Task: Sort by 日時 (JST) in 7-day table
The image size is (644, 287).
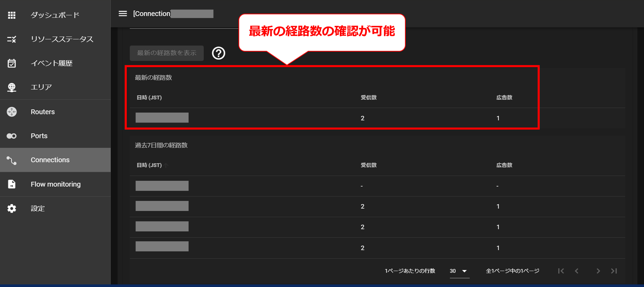Action: point(149,165)
